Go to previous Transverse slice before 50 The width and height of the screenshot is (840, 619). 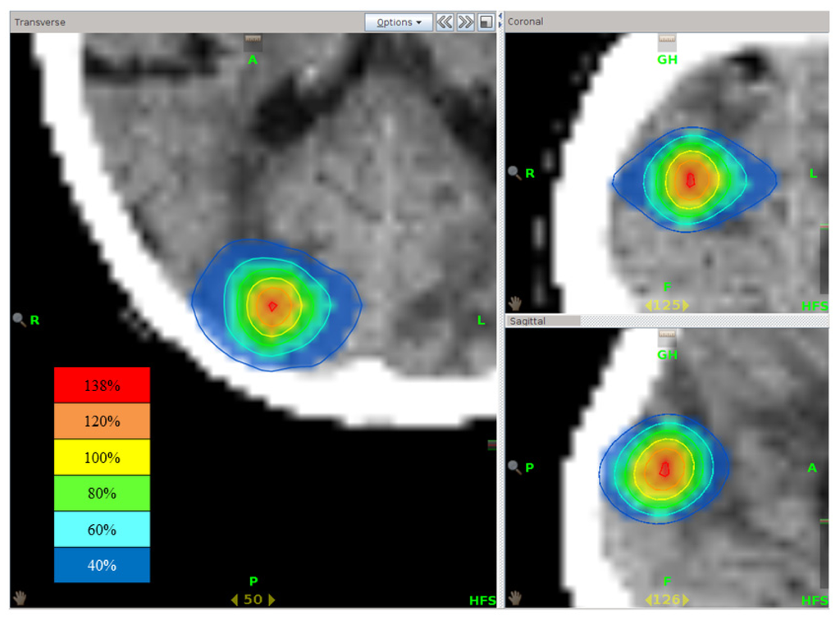coord(235,599)
